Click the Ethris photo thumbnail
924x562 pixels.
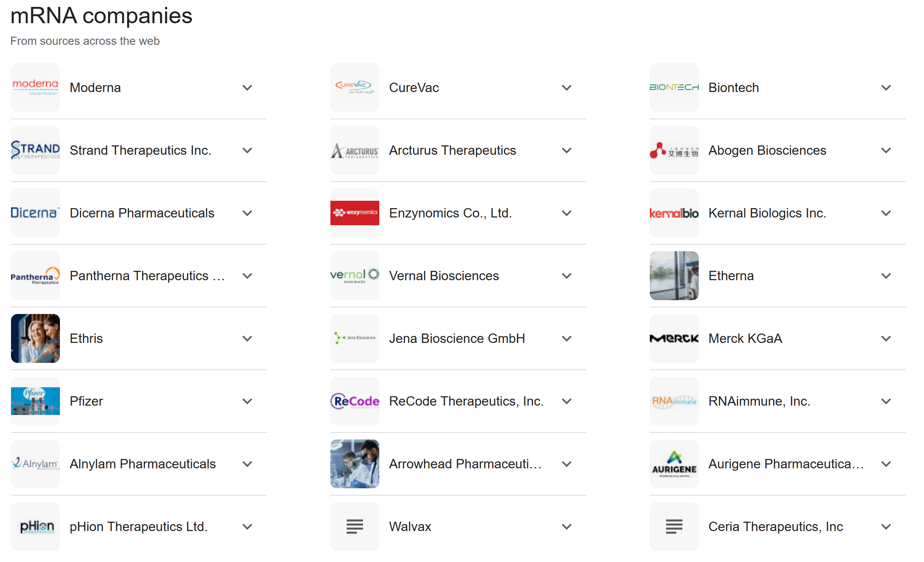[x=35, y=338]
